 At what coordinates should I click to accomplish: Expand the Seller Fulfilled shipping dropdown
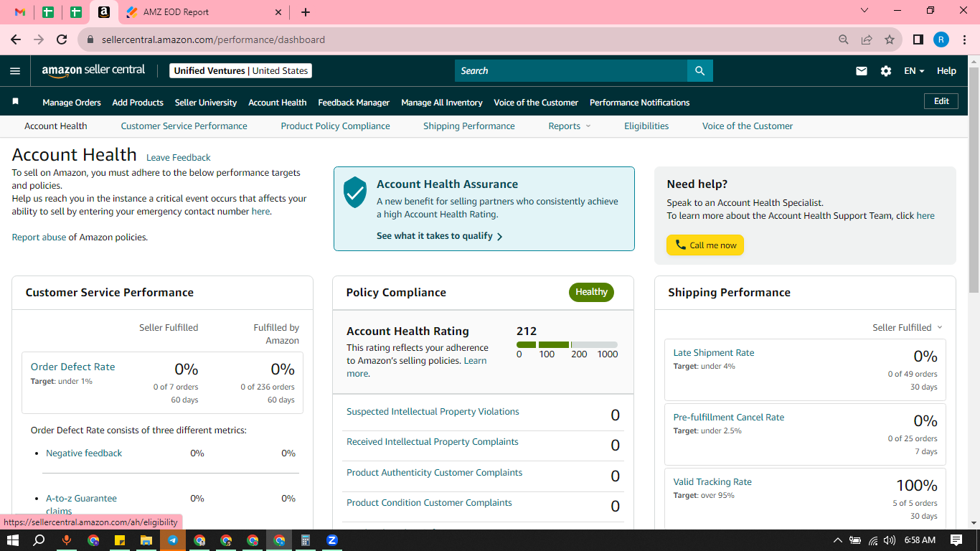point(908,328)
